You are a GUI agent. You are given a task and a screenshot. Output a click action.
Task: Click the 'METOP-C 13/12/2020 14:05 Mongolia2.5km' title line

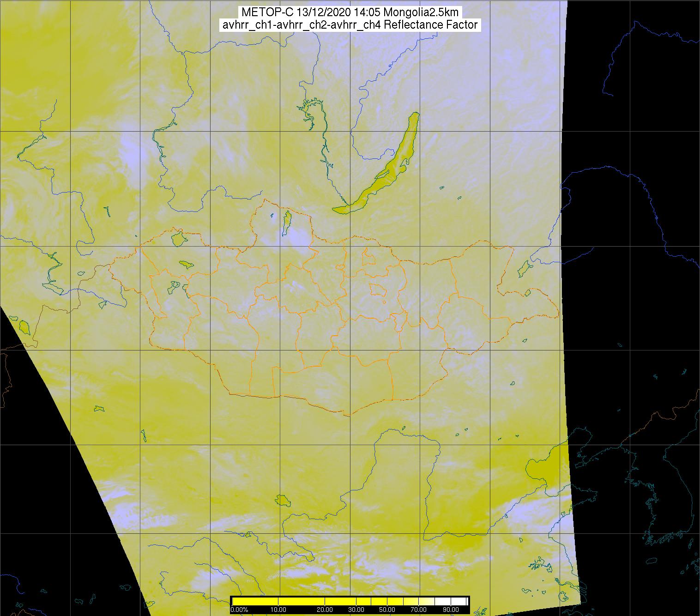click(x=350, y=12)
